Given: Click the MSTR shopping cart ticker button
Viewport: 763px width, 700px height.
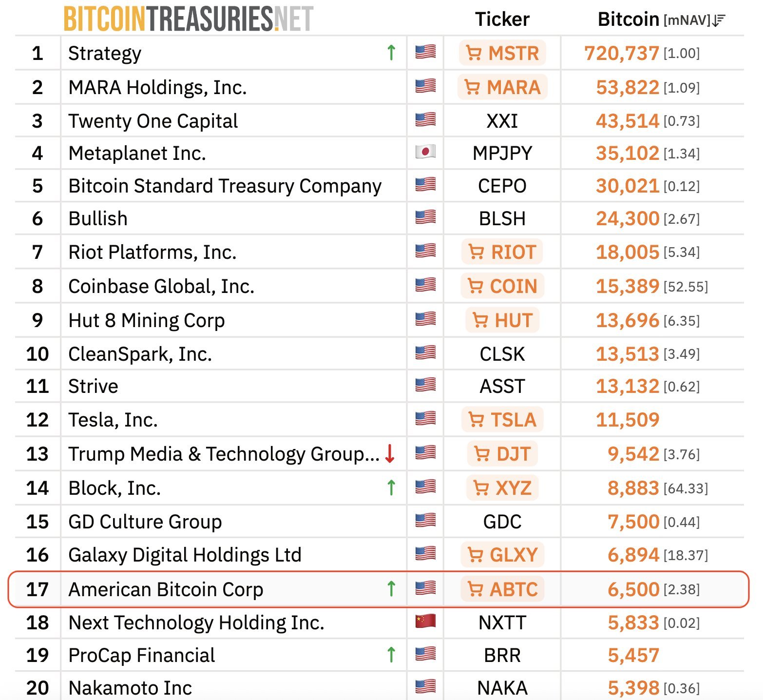Looking at the screenshot, I should coord(502,53).
